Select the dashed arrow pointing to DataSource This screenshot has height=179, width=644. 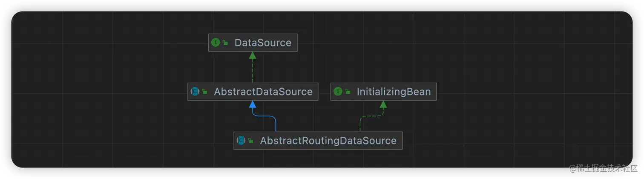click(x=253, y=67)
